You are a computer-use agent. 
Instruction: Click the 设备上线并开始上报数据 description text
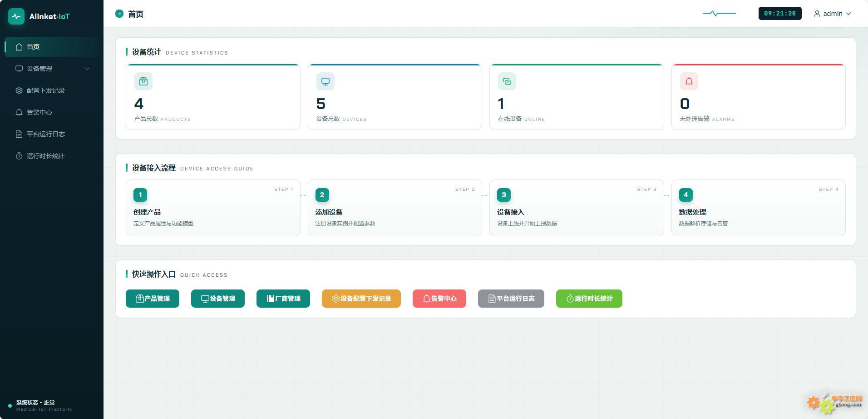[x=527, y=224]
